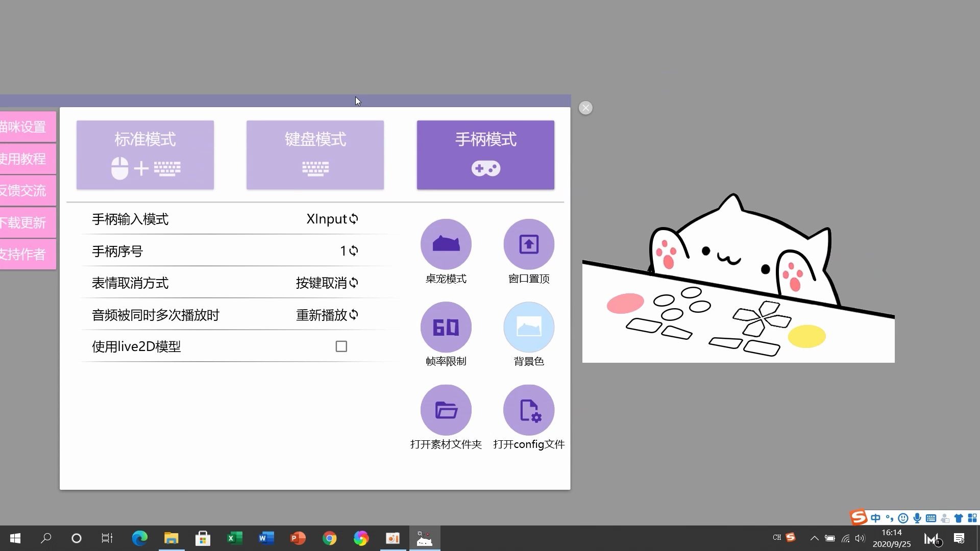Image resolution: width=980 pixels, height=551 pixels.
Task: Launch PowerPoint from the taskbar
Action: point(298,538)
